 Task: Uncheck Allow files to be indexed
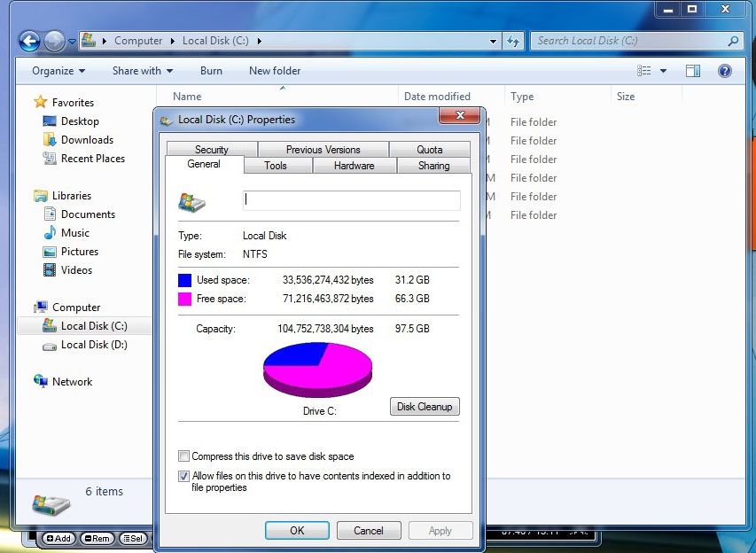point(183,476)
